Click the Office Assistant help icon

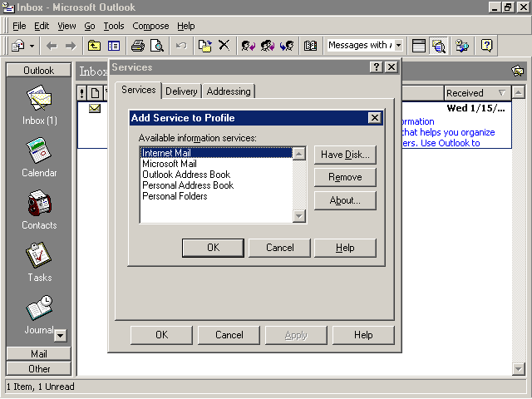(487, 46)
